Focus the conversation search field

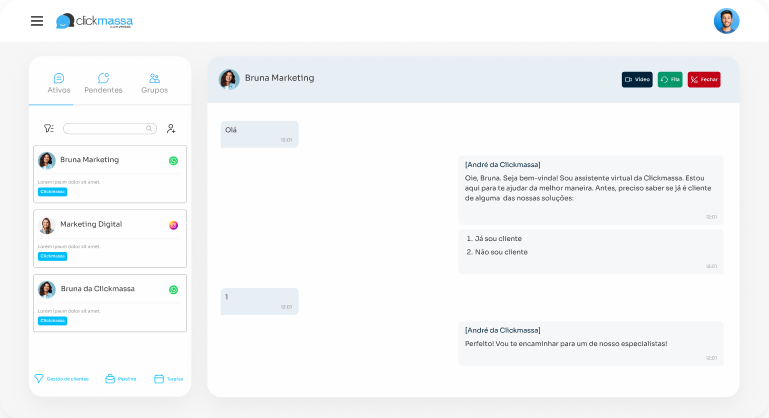pyautogui.click(x=105, y=129)
